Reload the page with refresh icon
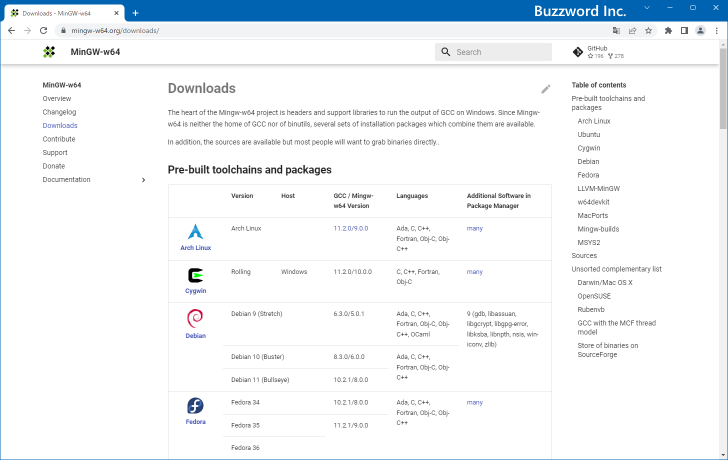 pyautogui.click(x=44, y=31)
